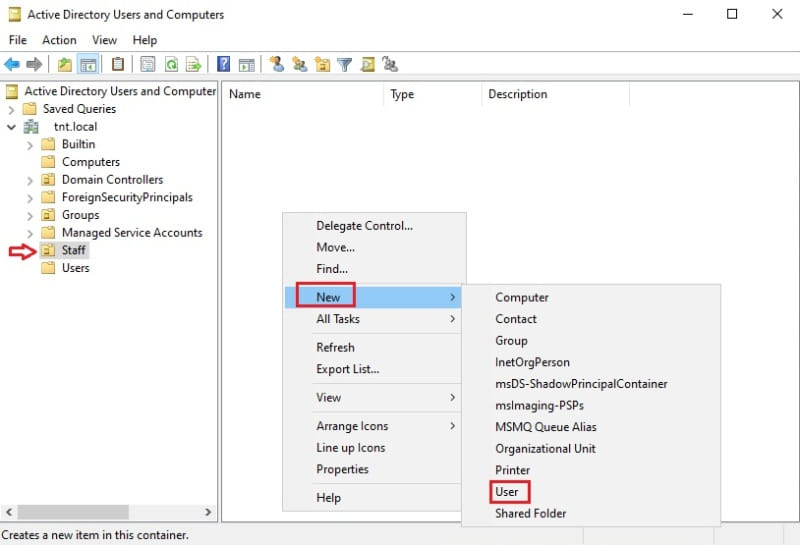Screen dimensions: 800x545
Task: Click the tree pane horizontal scrollbar thumb
Action: coord(73,511)
